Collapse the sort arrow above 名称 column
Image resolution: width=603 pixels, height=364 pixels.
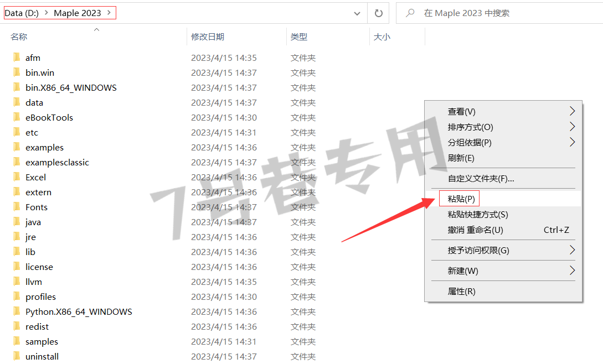click(x=96, y=30)
